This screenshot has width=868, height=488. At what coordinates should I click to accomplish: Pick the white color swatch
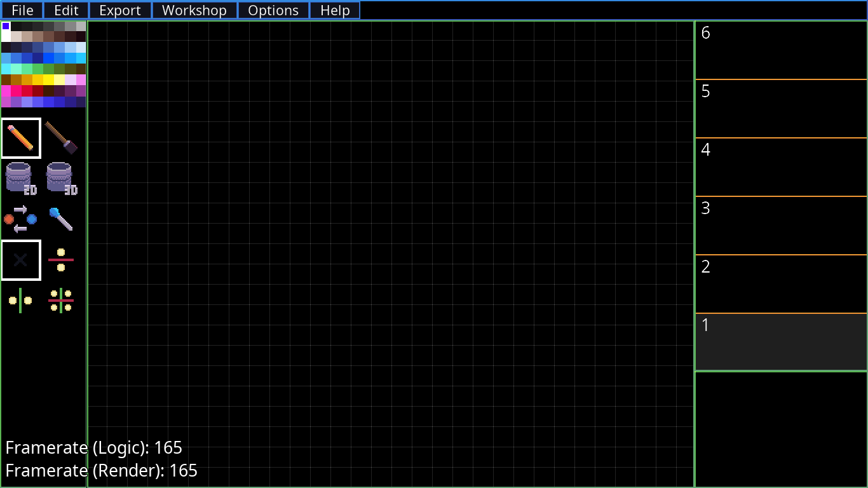pos(6,37)
